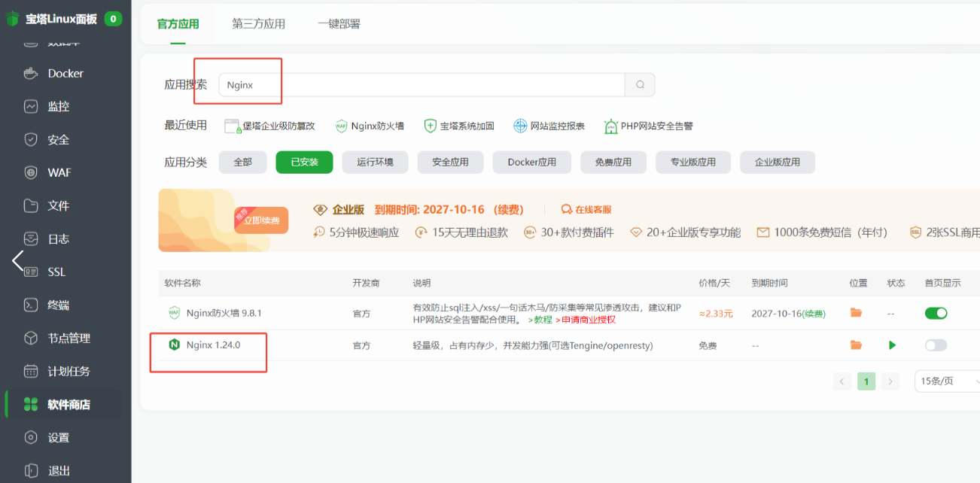The image size is (980, 483).
Task: Click the 日志 log icon in sidebar
Action: point(31,238)
